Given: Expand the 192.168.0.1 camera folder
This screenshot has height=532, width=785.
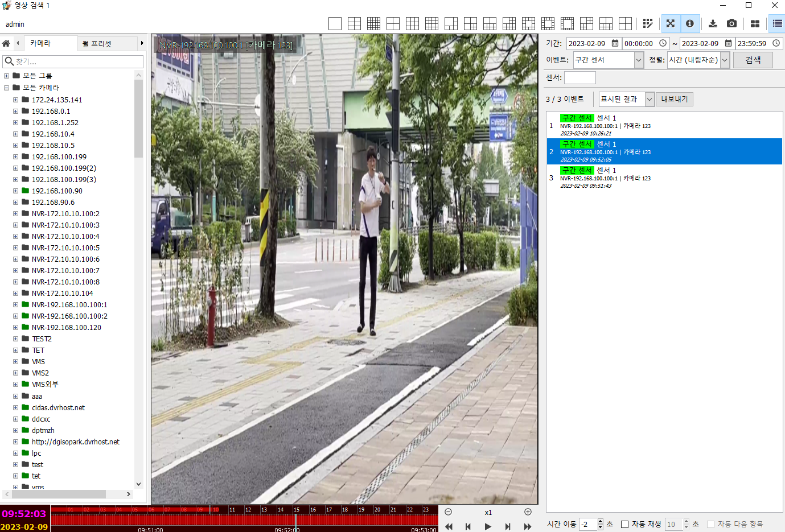Looking at the screenshot, I should click(x=15, y=112).
